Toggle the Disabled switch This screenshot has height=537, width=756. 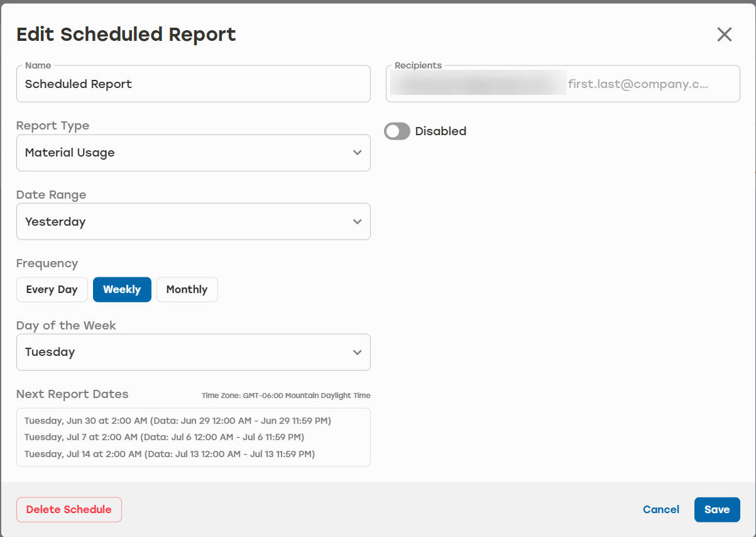[x=397, y=131]
